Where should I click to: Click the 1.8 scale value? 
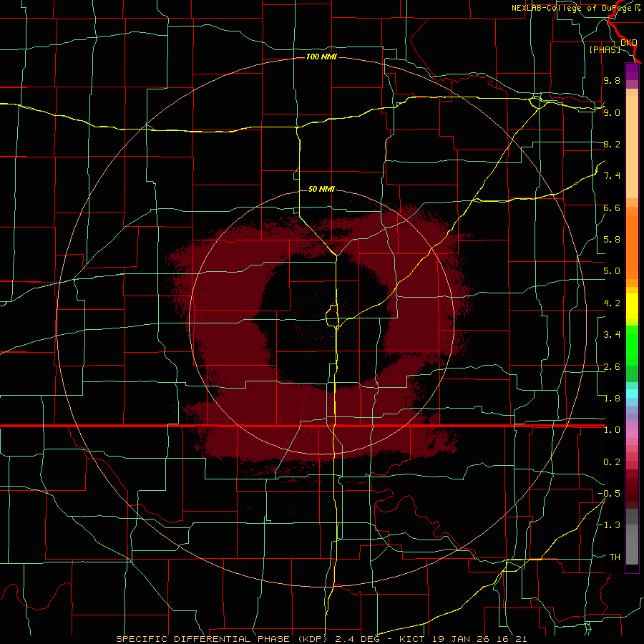tap(612, 399)
